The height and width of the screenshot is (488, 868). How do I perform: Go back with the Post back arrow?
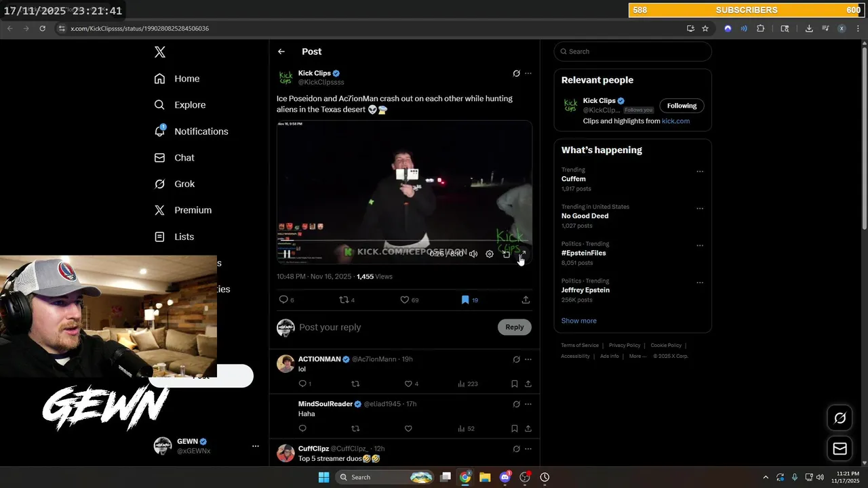281,52
